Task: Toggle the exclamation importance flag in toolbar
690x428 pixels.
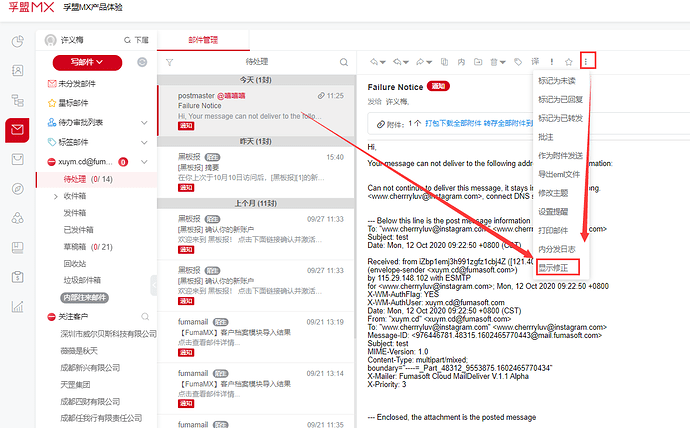Action: click(551, 62)
